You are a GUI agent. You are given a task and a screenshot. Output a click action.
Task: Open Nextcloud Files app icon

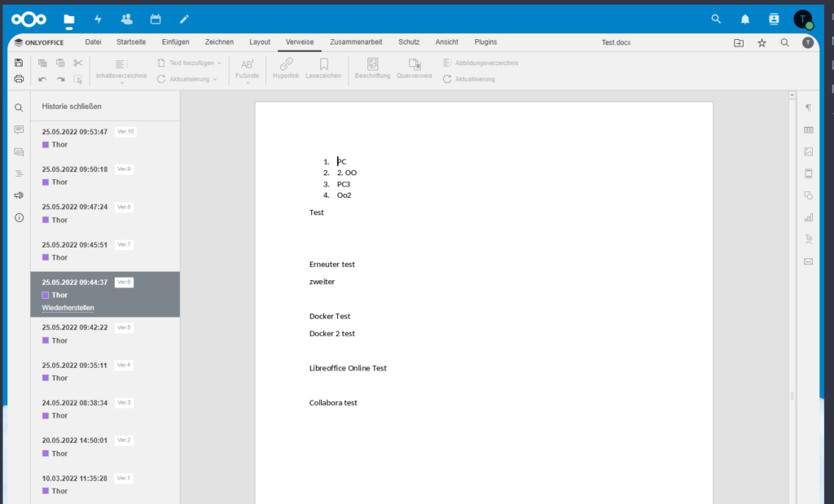pyautogui.click(x=69, y=20)
